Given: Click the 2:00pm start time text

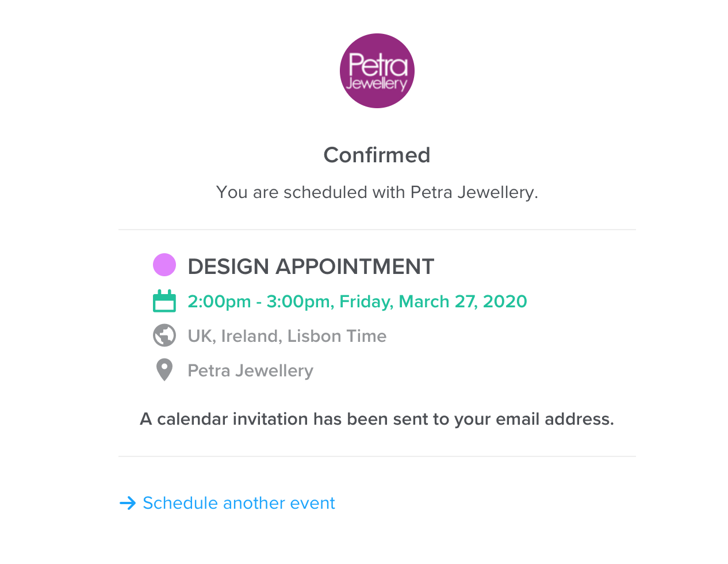Looking at the screenshot, I should [x=219, y=302].
